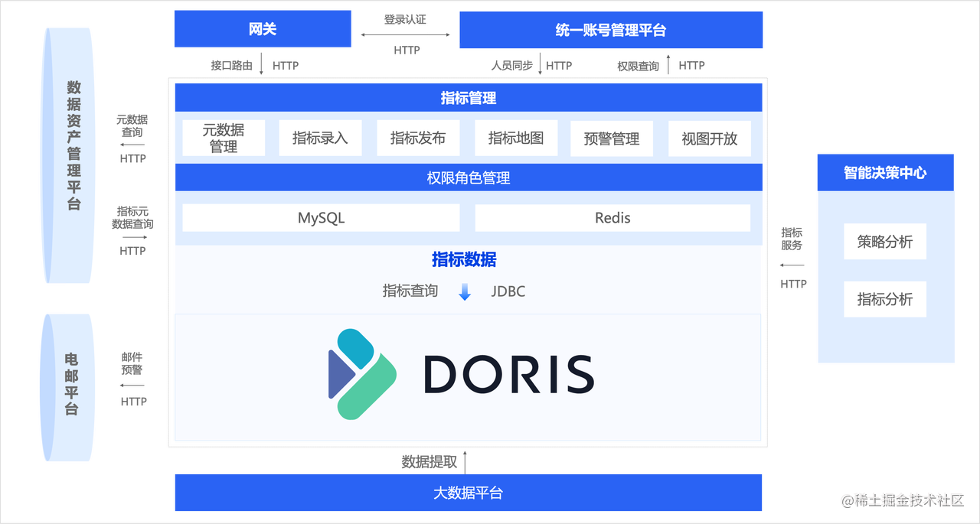Click HTTP under 元数据查询
This screenshot has width=980, height=524.
[x=133, y=159]
